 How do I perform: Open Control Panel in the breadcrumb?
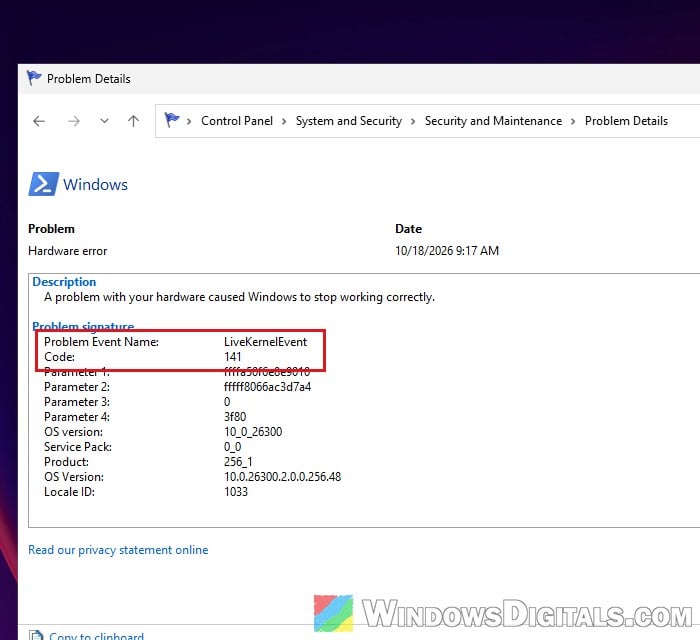click(x=237, y=121)
